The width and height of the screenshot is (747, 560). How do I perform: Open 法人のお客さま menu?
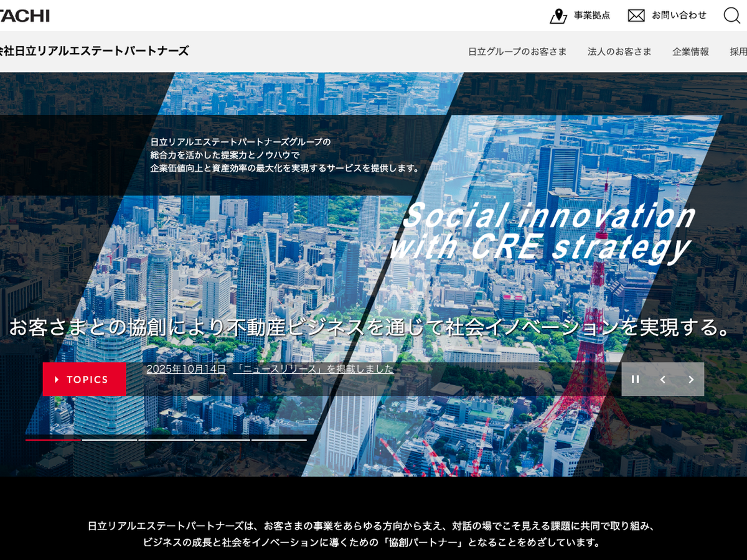[619, 52]
